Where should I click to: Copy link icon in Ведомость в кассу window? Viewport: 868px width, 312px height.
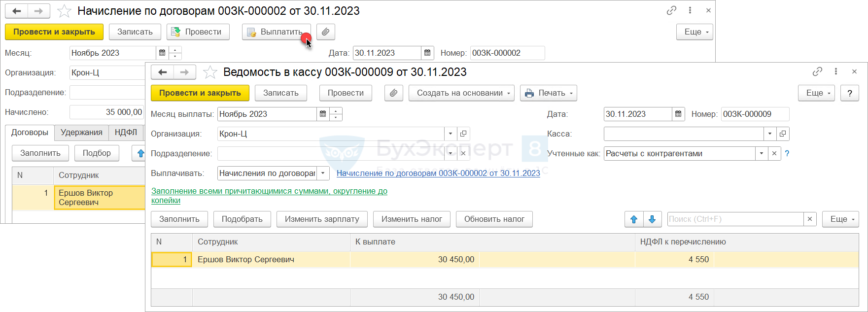[817, 71]
